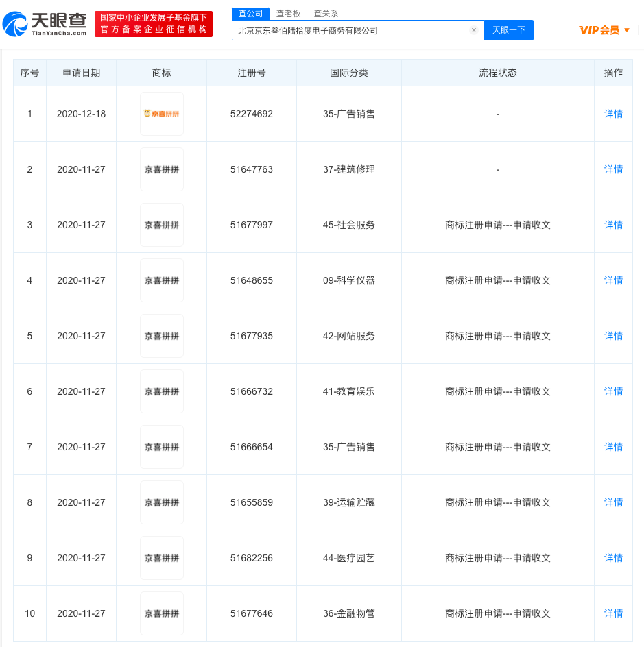Open 详情 for 41-教育娱乐 trademark
The image size is (644, 647).
(x=613, y=391)
